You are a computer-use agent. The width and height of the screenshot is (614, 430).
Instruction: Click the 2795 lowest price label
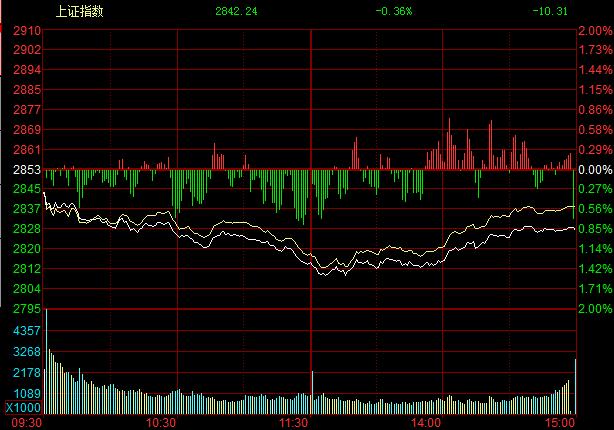27,309
